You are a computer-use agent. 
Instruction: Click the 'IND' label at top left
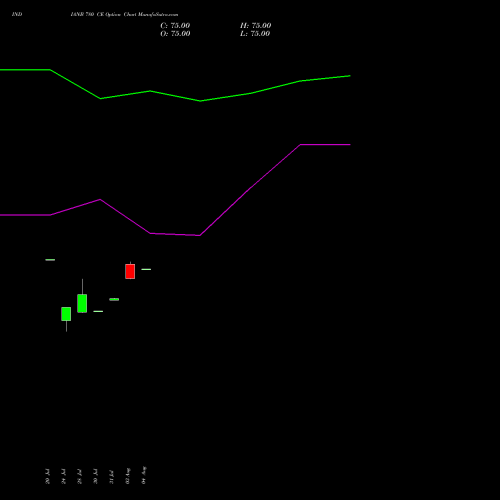17,15
